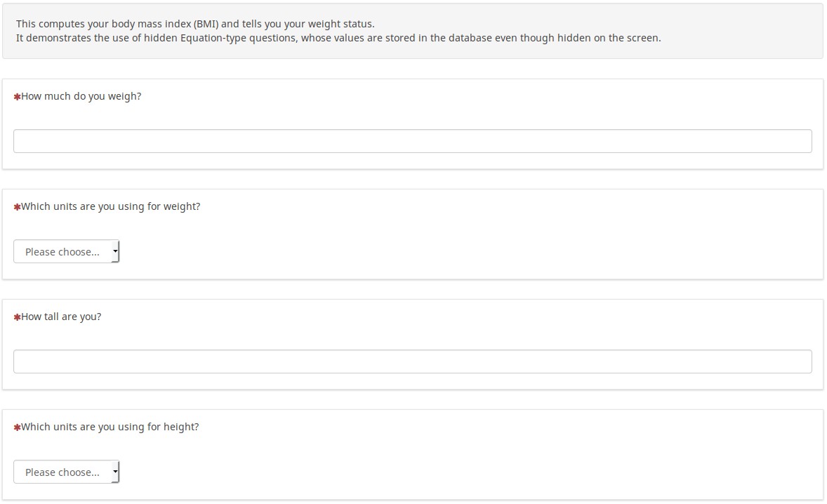Click the 'body mass index (BMI)' phrase in the description

pyautogui.click(x=165, y=24)
